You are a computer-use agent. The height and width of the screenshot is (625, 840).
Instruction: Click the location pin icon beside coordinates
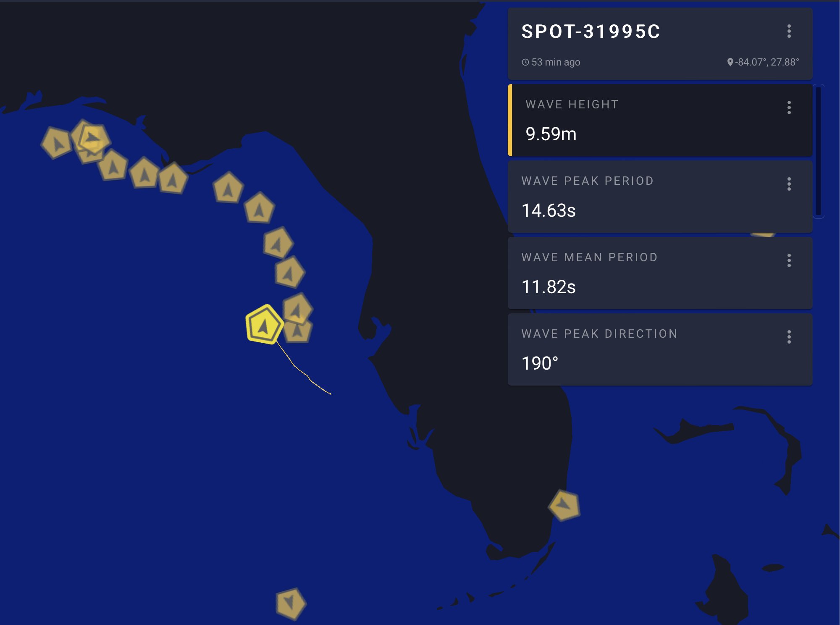click(730, 62)
